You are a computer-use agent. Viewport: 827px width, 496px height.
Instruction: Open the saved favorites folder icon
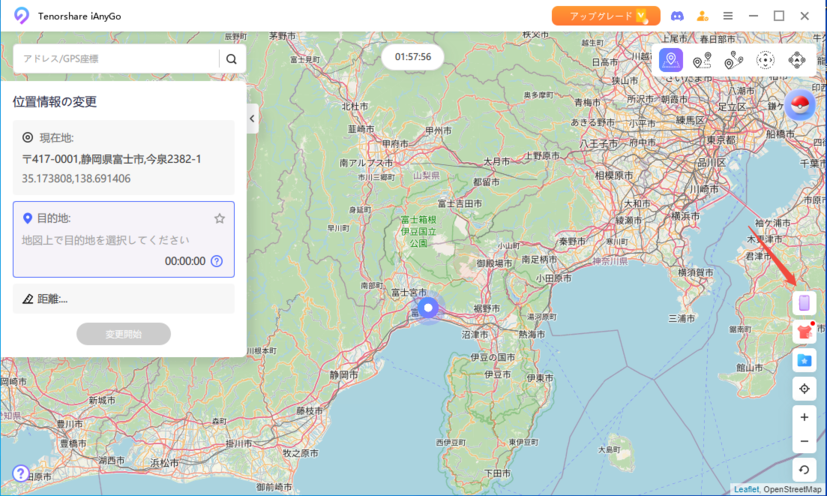coord(804,360)
